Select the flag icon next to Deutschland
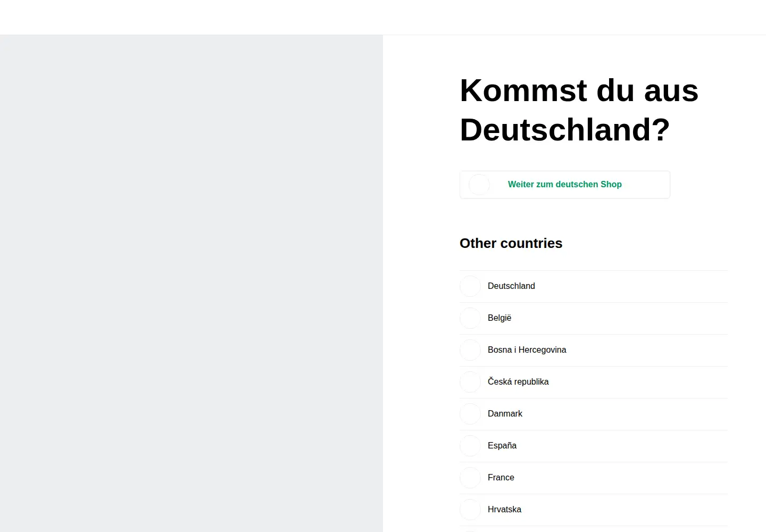Viewport: 766px width, 532px height. [x=470, y=286]
